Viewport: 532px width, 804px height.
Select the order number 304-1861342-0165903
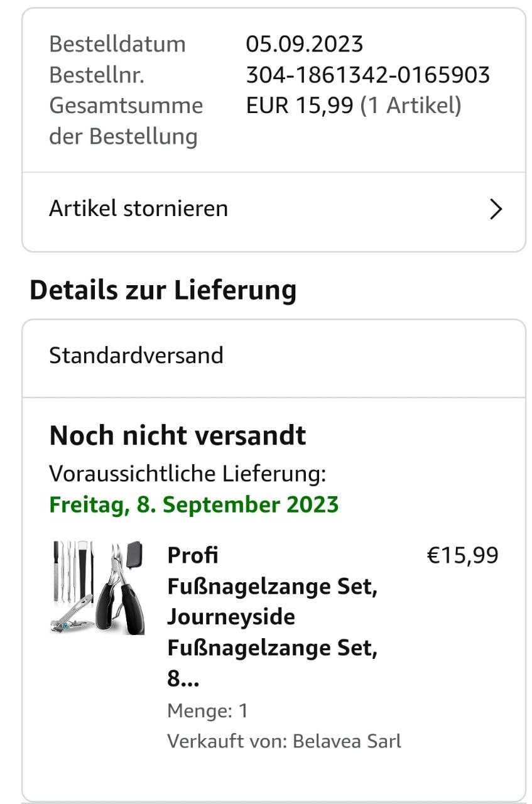pyautogui.click(x=367, y=75)
